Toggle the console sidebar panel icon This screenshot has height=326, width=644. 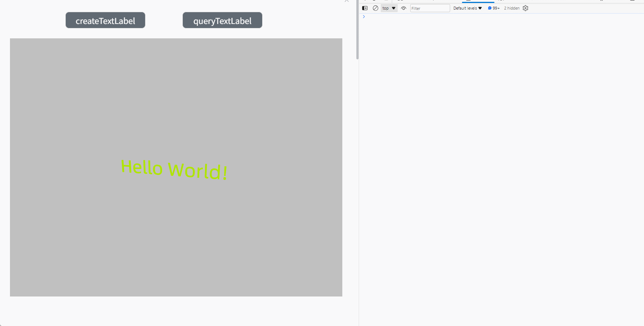(x=365, y=8)
